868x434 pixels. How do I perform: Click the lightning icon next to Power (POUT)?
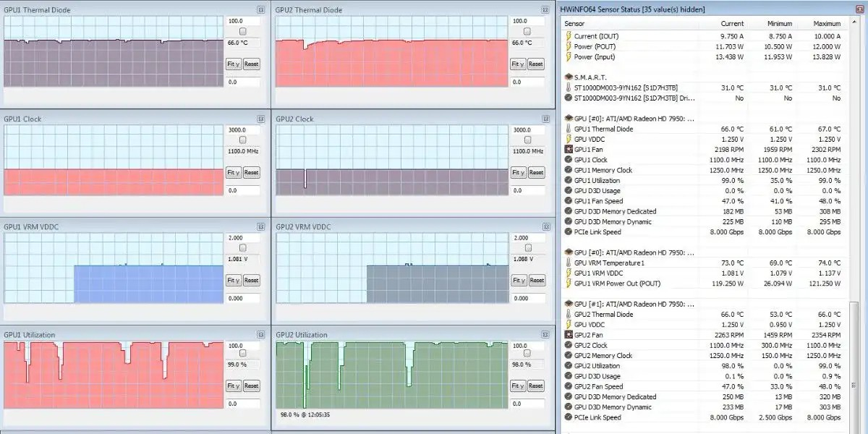[x=569, y=46]
